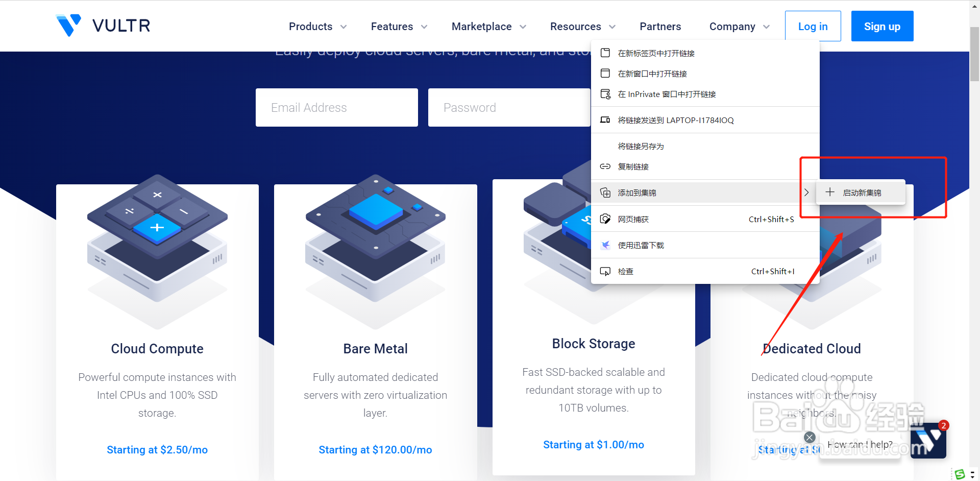This screenshot has width=980, height=481.
Task: Choose 使用迅雷下载 from context menu
Action: pyautogui.click(x=705, y=245)
